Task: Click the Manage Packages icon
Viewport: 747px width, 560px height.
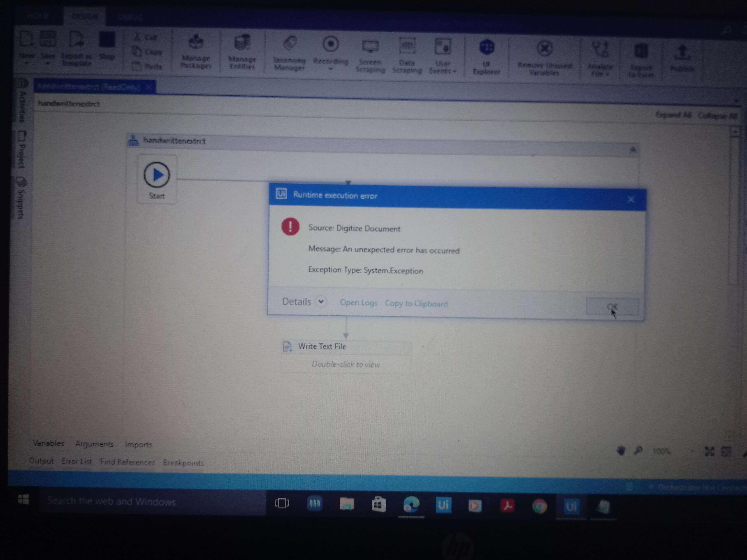Action: [196, 51]
